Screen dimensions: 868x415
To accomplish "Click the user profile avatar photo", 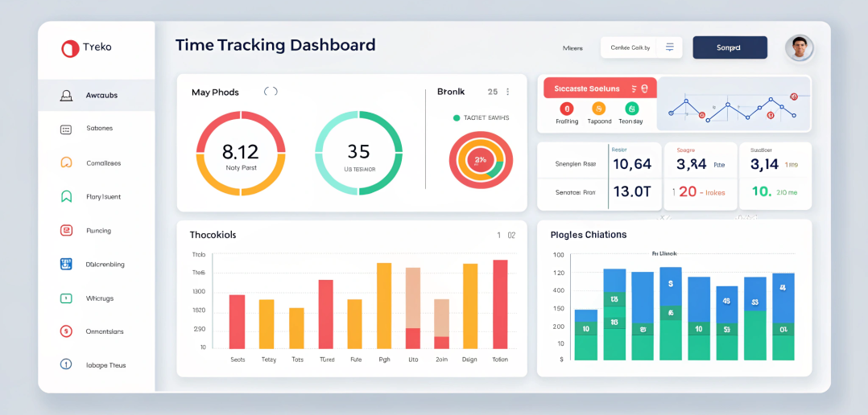I will point(798,47).
